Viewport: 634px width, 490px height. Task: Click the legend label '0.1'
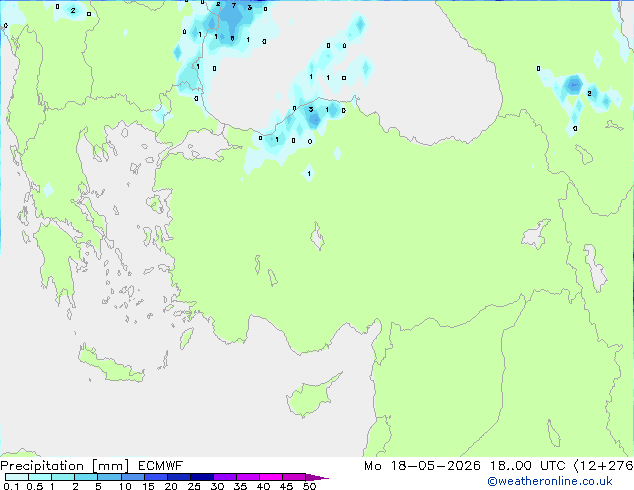(11, 486)
